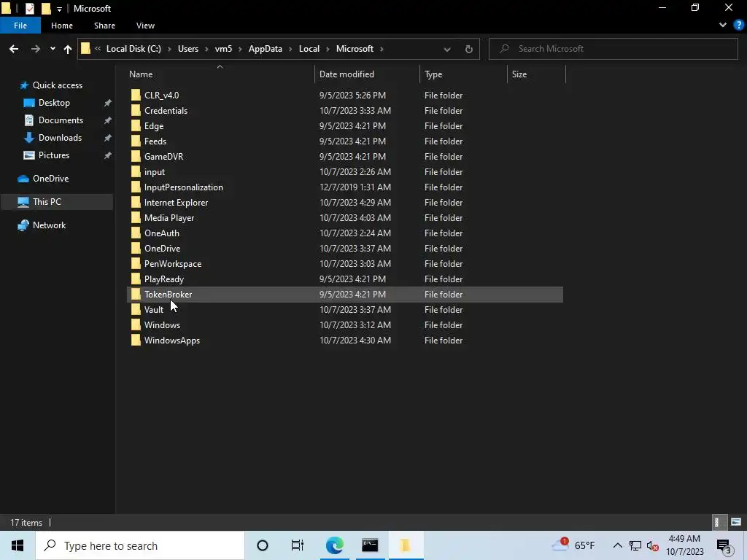Open Cortana circle on taskbar

click(x=263, y=545)
